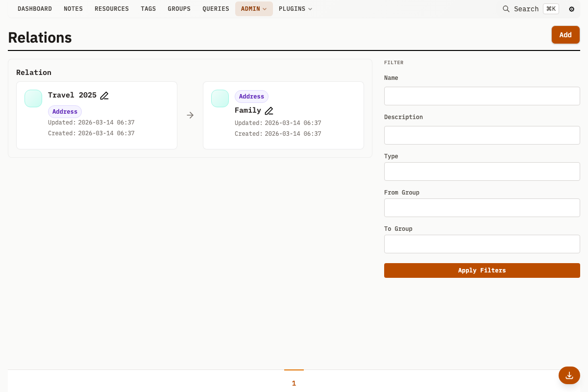Click the pencil icon beside Family
Image resolution: width=588 pixels, height=392 pixels.
269,111
